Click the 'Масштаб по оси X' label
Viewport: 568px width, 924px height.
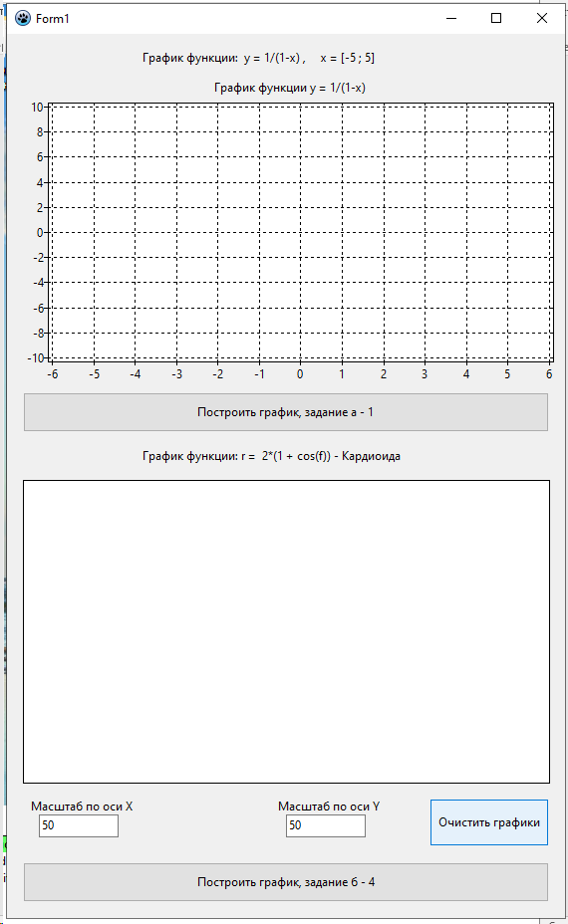coord(82,807)
